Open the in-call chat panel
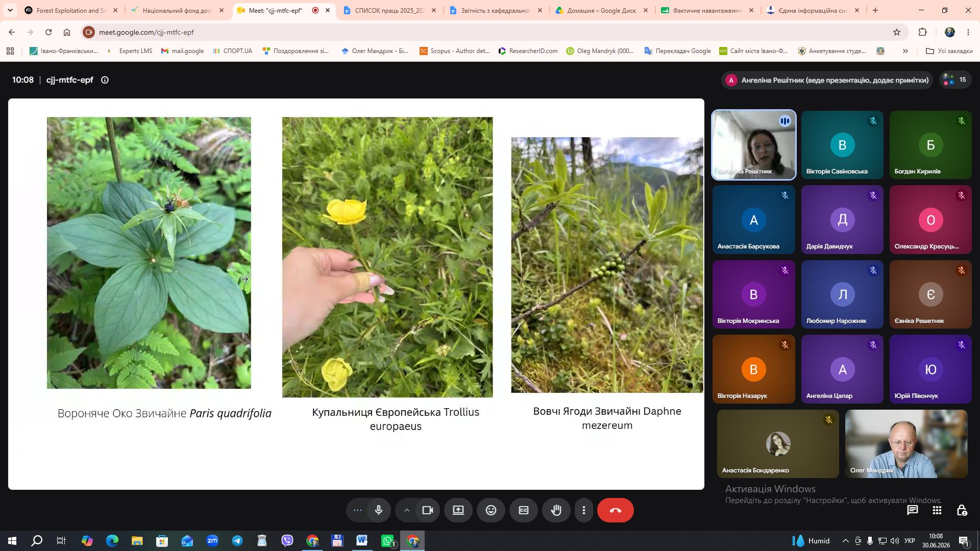 click(x=912, y=510)
